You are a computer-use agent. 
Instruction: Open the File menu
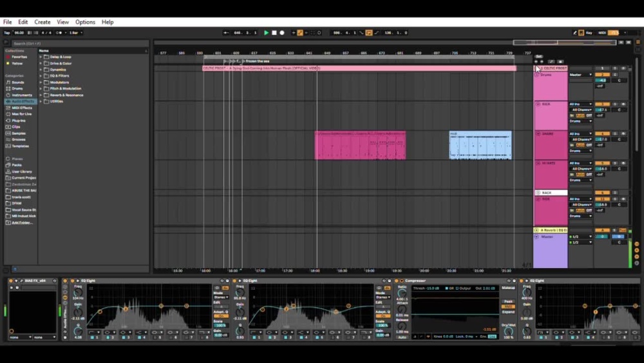pos(7,22)
